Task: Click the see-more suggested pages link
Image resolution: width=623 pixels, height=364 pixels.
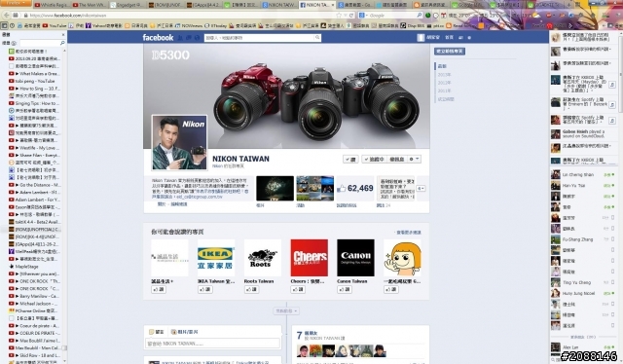Action: point(409,233)
